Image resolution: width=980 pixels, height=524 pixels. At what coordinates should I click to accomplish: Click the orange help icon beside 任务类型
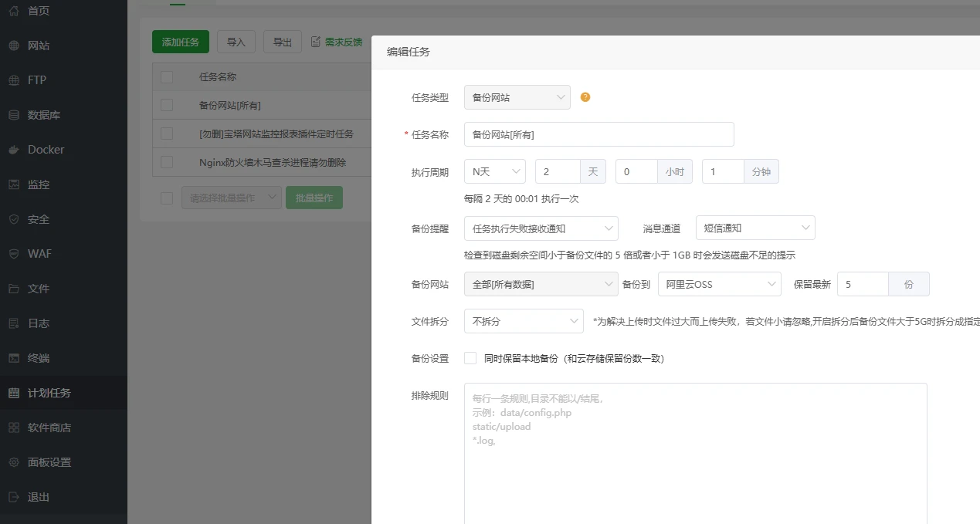585,97
